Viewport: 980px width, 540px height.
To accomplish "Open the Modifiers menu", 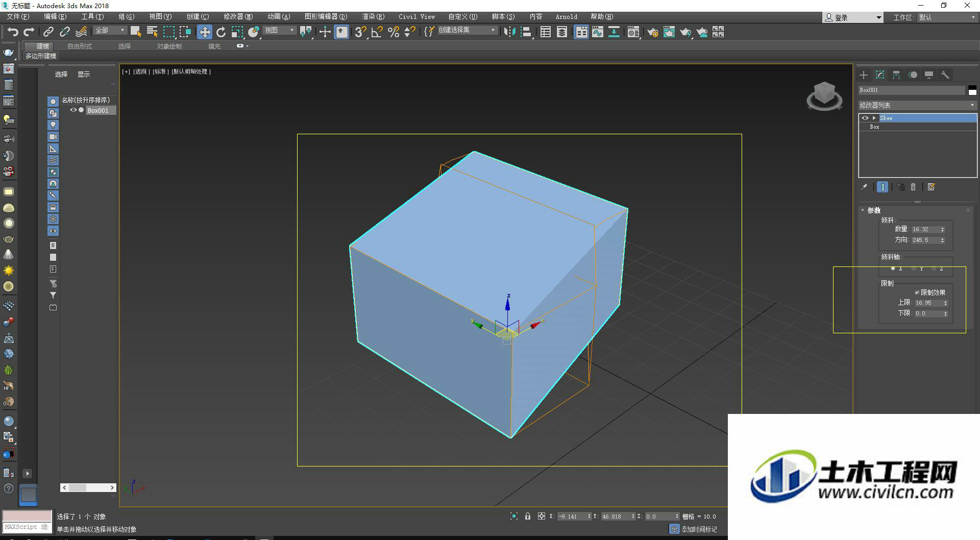I will click(x=238, y=17).
